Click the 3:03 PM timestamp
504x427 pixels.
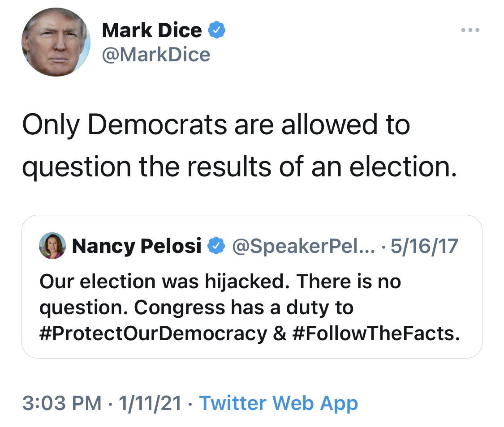point(61,403)
